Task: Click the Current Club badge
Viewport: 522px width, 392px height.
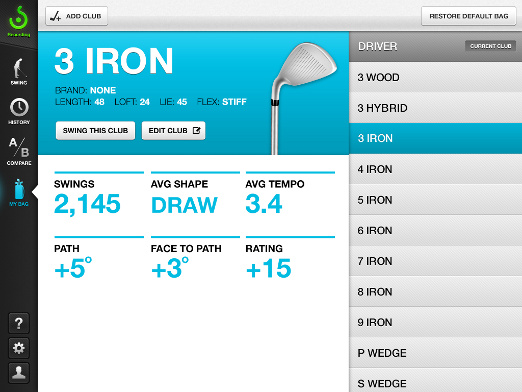Action: pyautogui.click(x=490, y=46)
